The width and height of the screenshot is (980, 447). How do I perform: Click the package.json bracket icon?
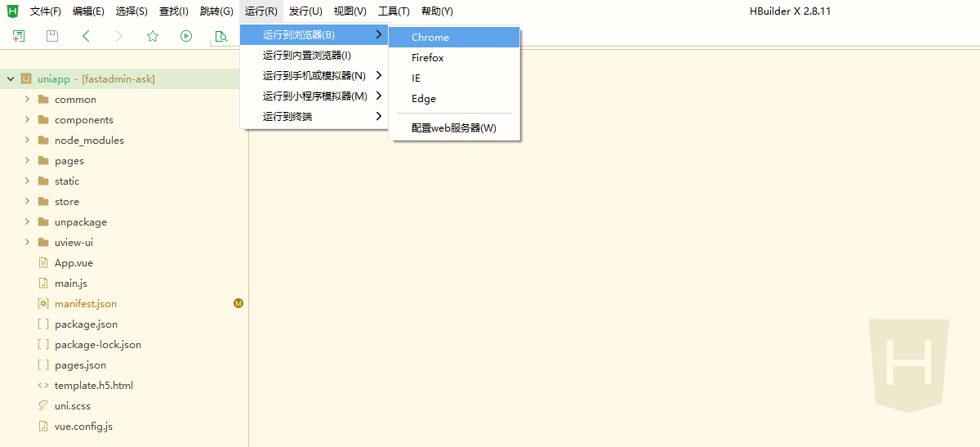click(x=43, y=324)
